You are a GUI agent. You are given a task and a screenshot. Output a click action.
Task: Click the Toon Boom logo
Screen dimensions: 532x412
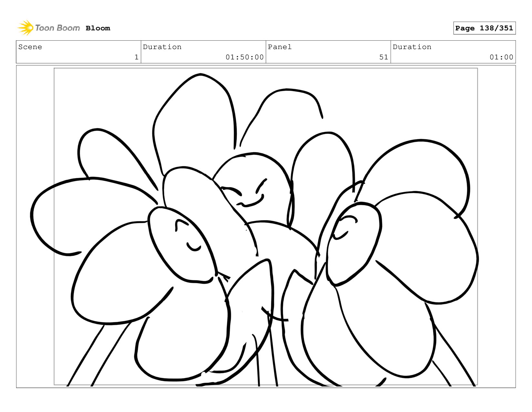tap(49, 28)
